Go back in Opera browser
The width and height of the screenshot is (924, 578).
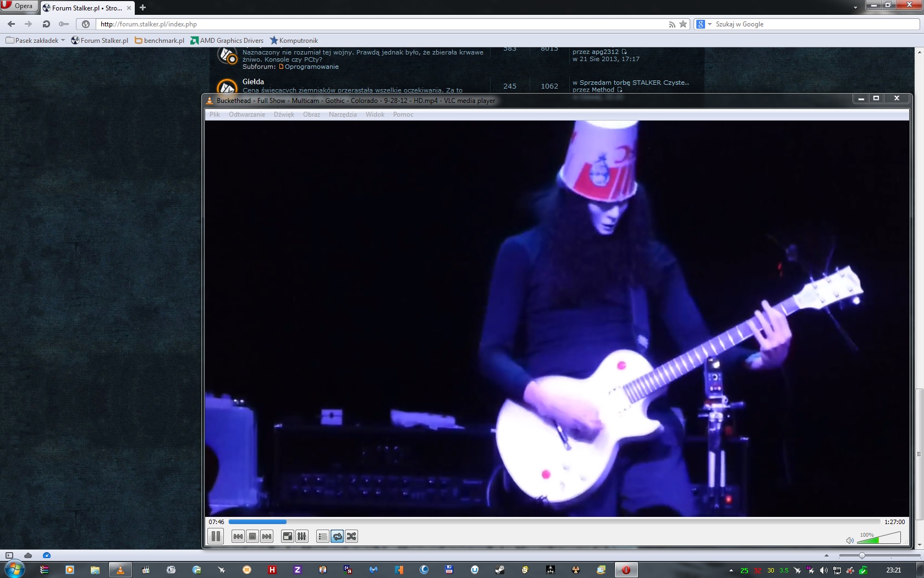pyautogui.click(x=11, y=24)
